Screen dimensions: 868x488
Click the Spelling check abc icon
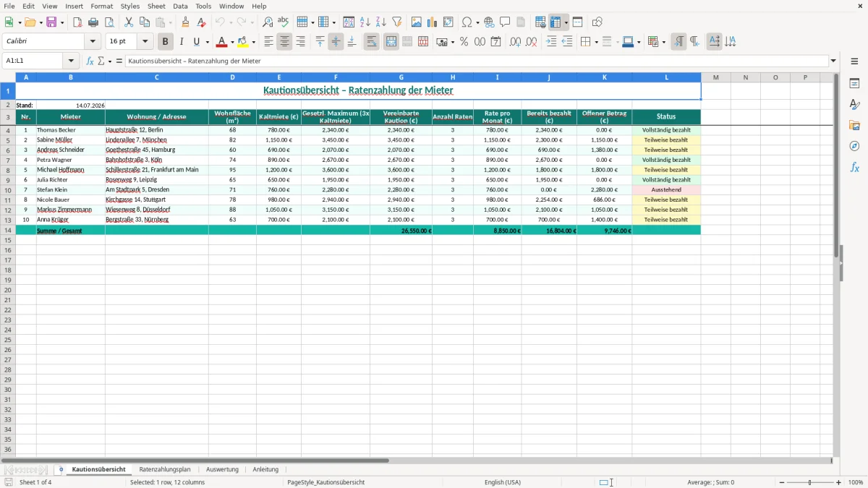click(284, 22)
